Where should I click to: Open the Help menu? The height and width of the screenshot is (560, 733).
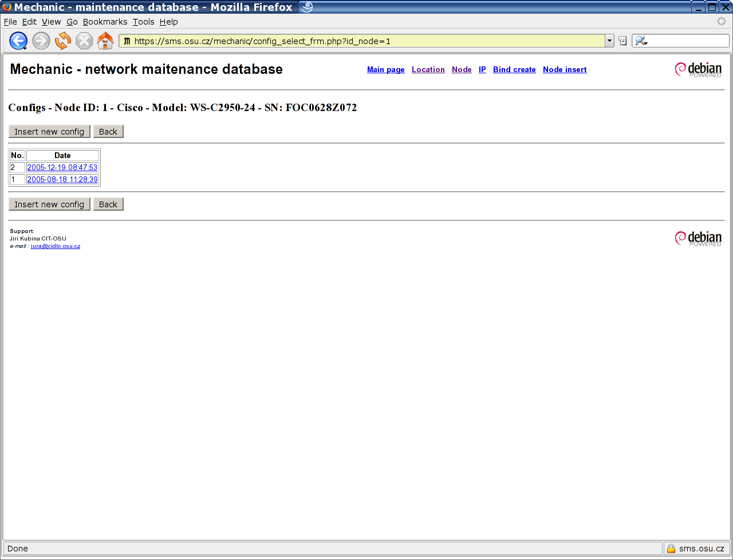coord(168,22)
